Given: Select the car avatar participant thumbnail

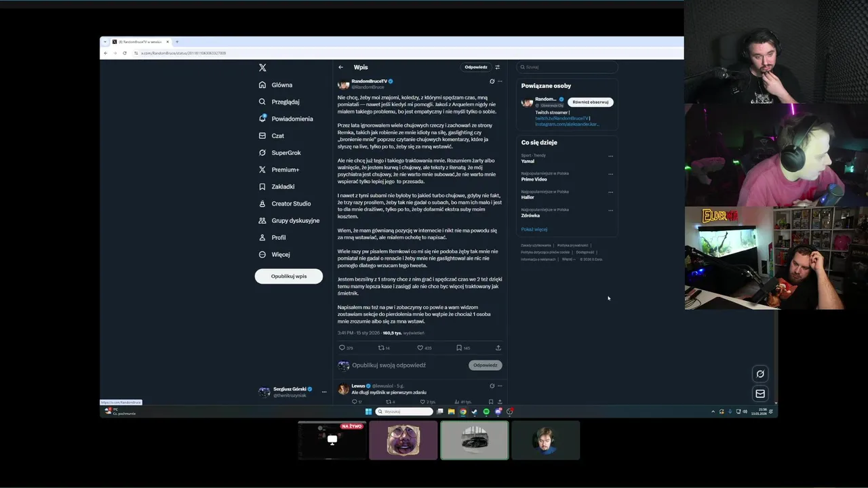Looking at the screenshot, I should click(474, 441).
